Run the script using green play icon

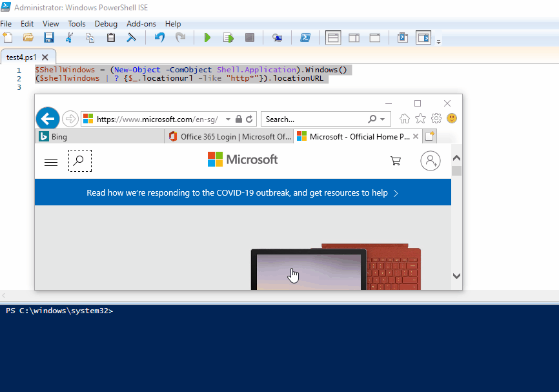coord(207,37)
